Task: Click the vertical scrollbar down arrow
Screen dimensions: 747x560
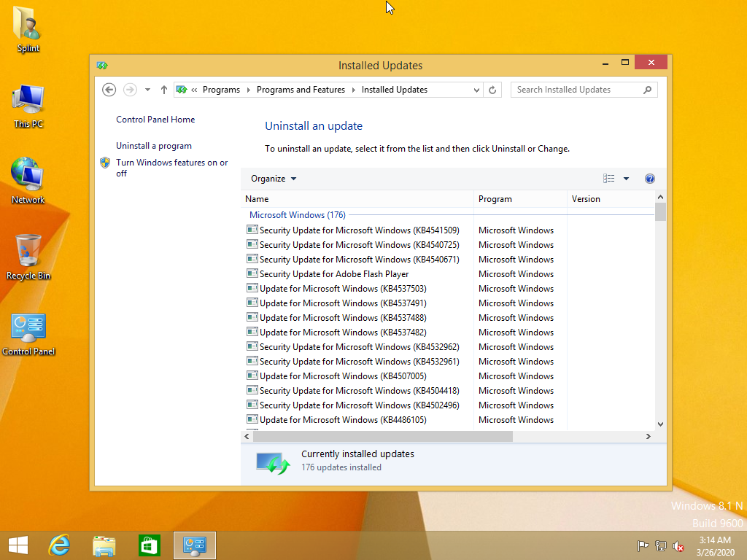Action: [660, 424]
